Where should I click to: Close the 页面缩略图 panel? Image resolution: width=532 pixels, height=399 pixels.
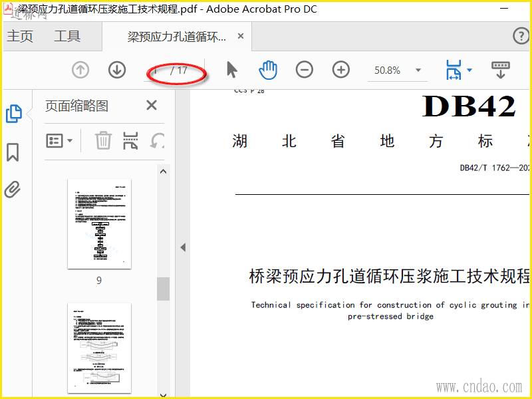click(152, 106)
